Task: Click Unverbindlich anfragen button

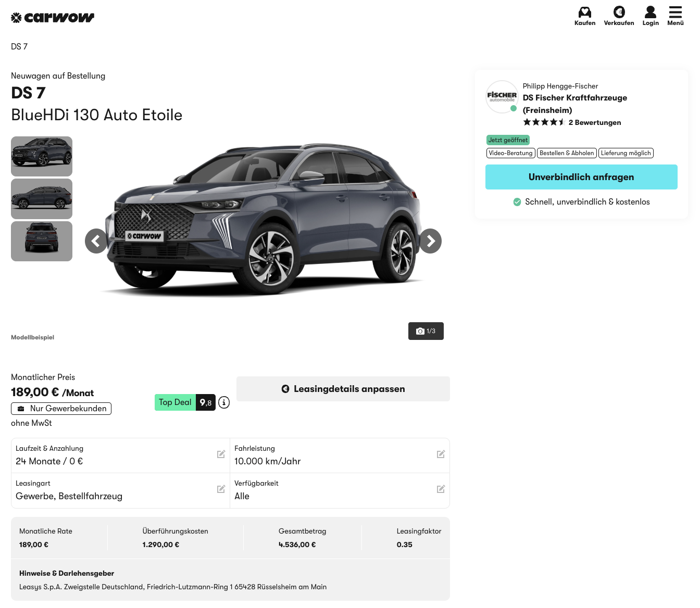Action: (x=581, y=177)
